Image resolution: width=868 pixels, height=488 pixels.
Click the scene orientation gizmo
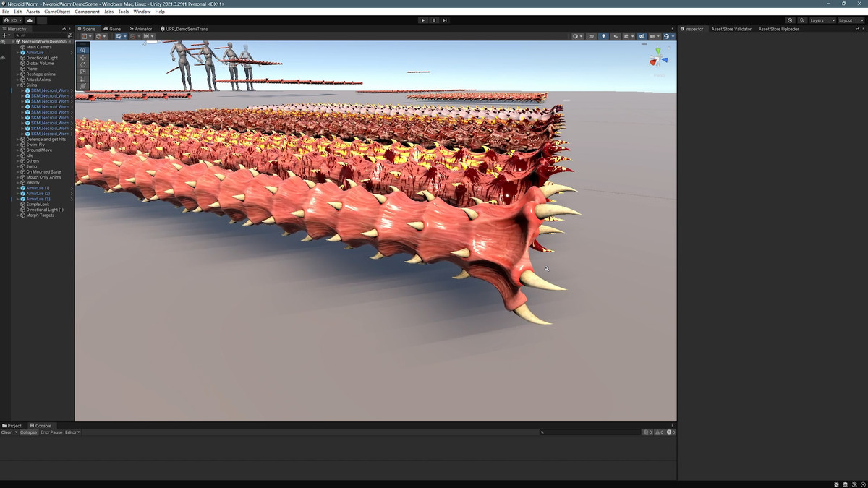(658, 59)
